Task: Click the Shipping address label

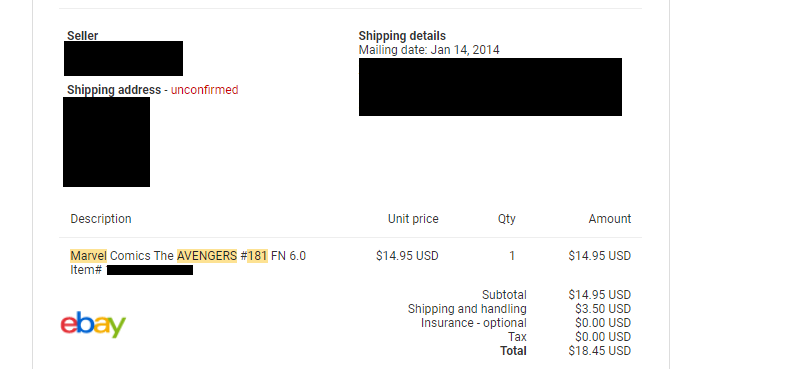Action: click(114, 90)
